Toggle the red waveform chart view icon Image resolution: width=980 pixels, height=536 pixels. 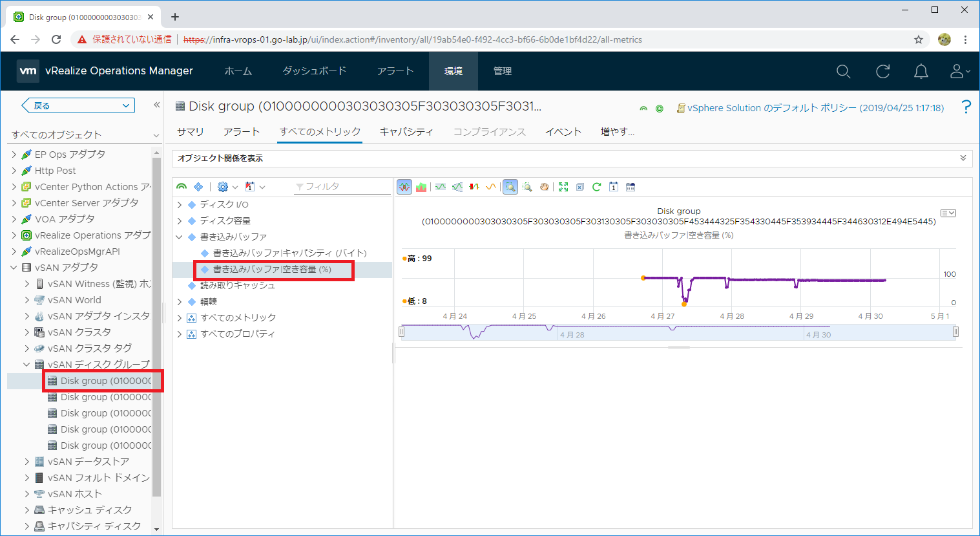[404, 187]
